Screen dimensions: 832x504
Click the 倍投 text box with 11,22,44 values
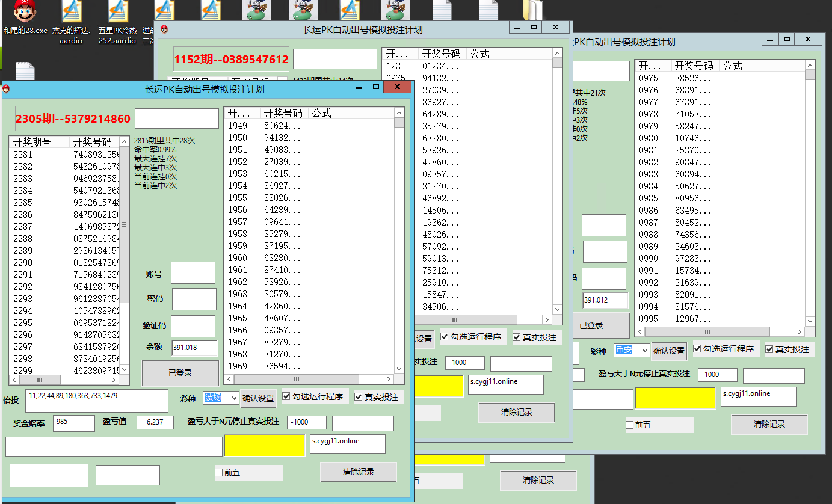[96, 401]
